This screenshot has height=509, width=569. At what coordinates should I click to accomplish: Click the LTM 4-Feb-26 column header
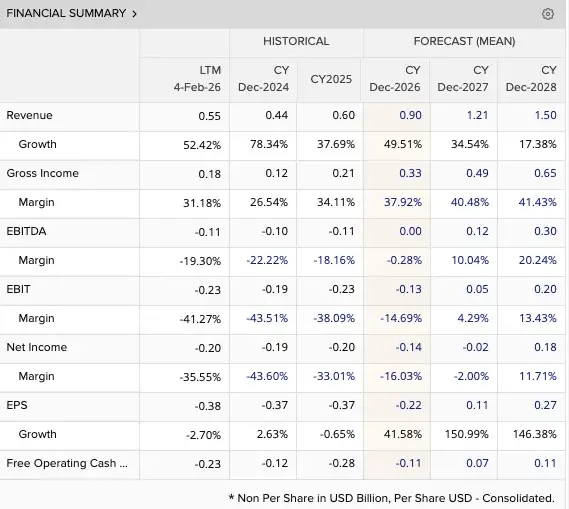197,79
